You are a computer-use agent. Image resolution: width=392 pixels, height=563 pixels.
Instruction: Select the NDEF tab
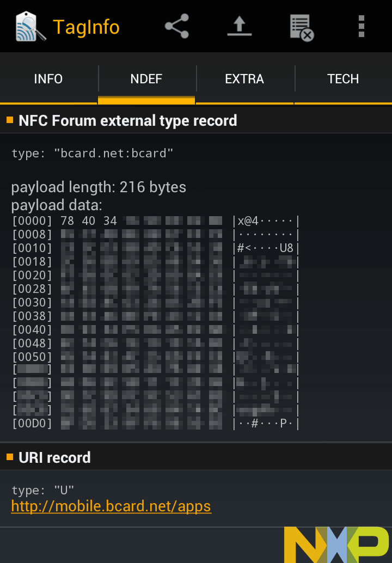pyautogui.click(x=146, y=79)
